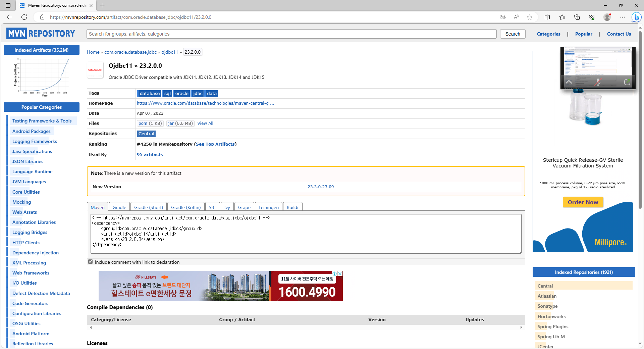The image size is (644, 349).
Task: Open the tab actions menu icon
Action: 8,5
